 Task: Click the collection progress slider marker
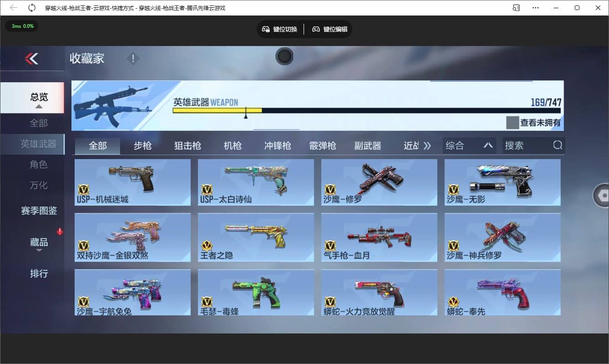tap(246, 116)
